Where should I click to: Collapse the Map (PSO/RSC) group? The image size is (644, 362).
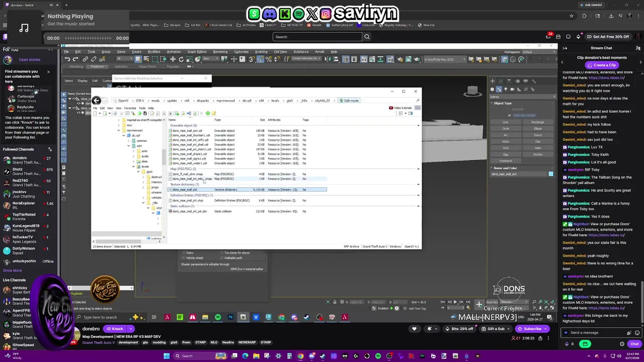click(x=418, y=169)
